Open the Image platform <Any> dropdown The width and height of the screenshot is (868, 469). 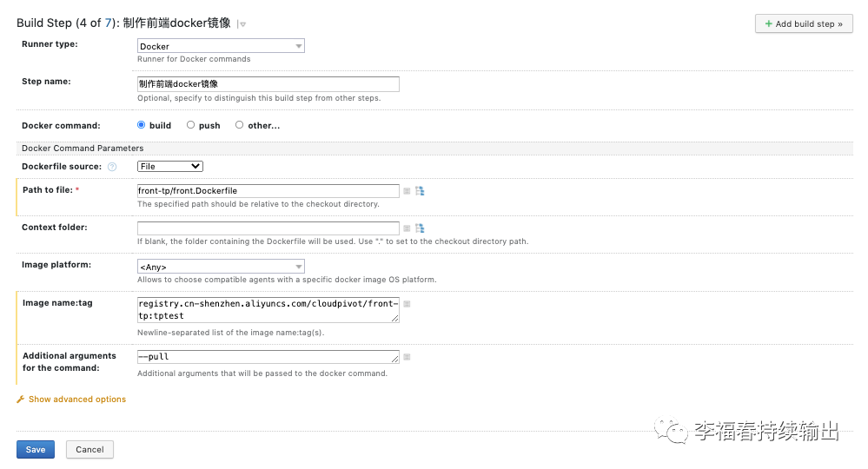click(221, 267)
